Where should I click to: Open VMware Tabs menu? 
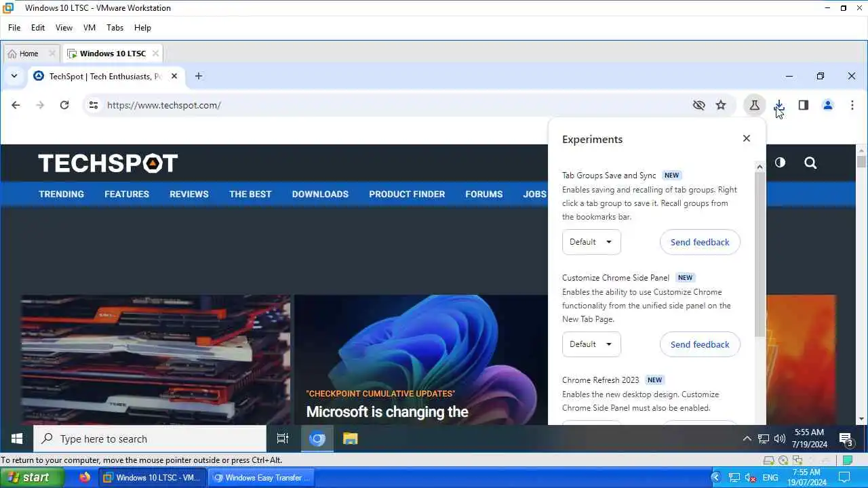coord(115,28)
